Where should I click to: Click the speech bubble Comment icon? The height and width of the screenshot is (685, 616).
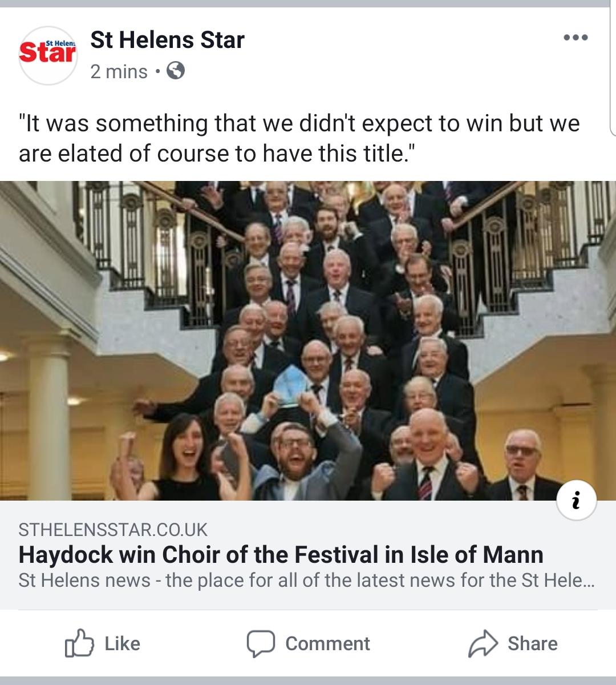tap(261, 644)
